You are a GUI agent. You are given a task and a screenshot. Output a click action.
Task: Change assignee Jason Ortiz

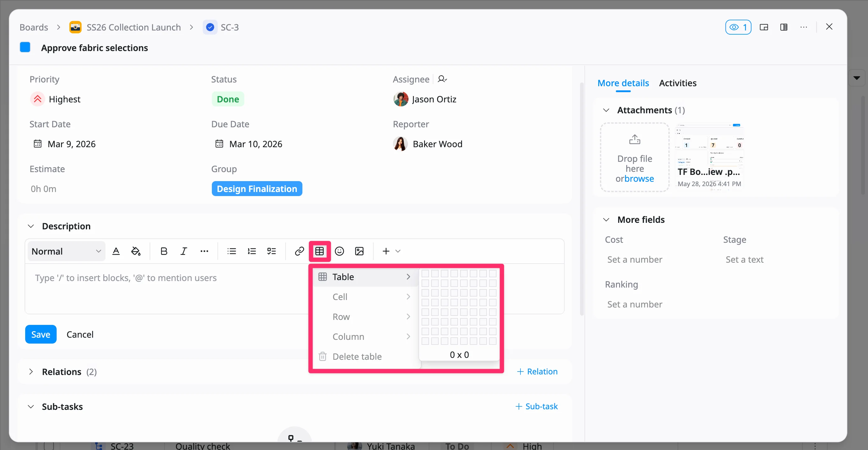coord(425,99)
